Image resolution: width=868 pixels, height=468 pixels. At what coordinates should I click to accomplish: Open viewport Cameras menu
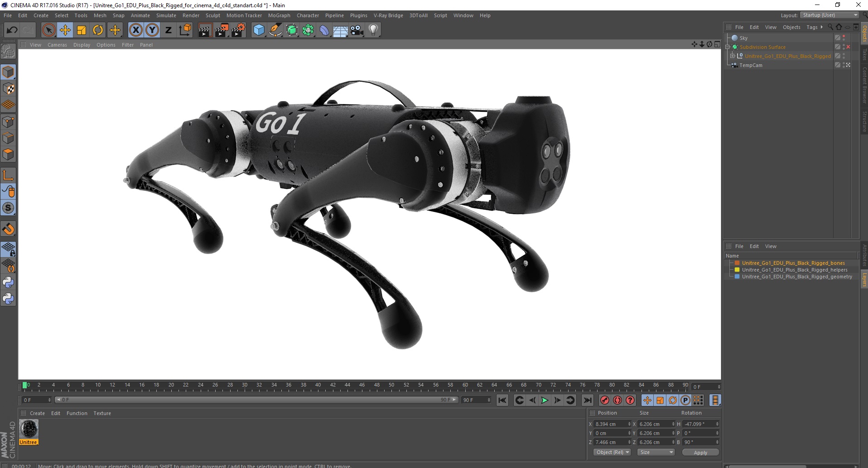57,45
